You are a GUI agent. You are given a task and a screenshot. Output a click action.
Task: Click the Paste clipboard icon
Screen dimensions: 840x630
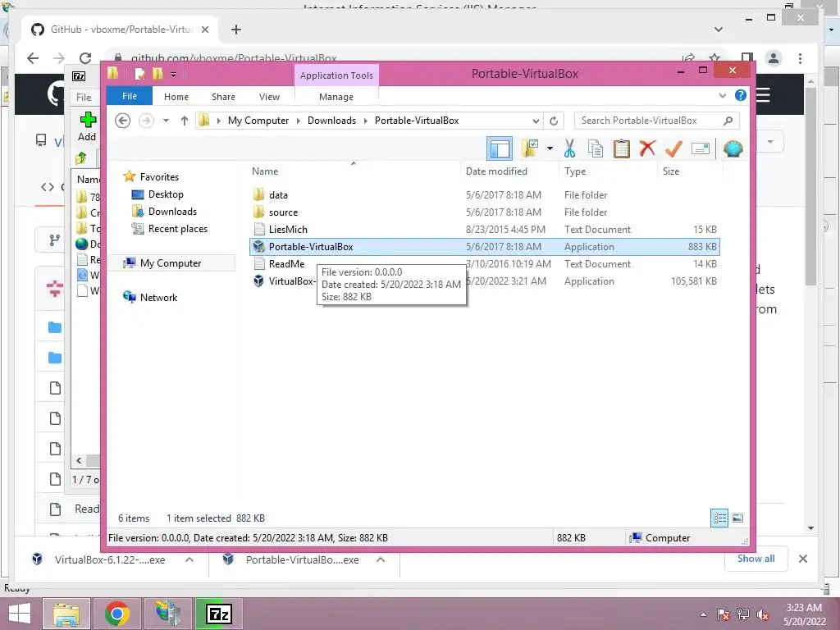click(x=622, y=148)
